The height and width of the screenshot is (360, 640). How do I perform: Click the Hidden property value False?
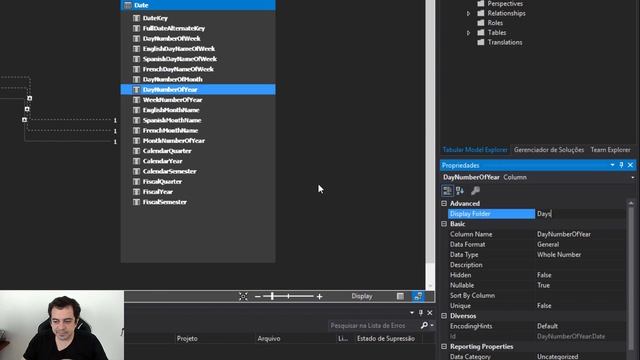click(544, 275)
